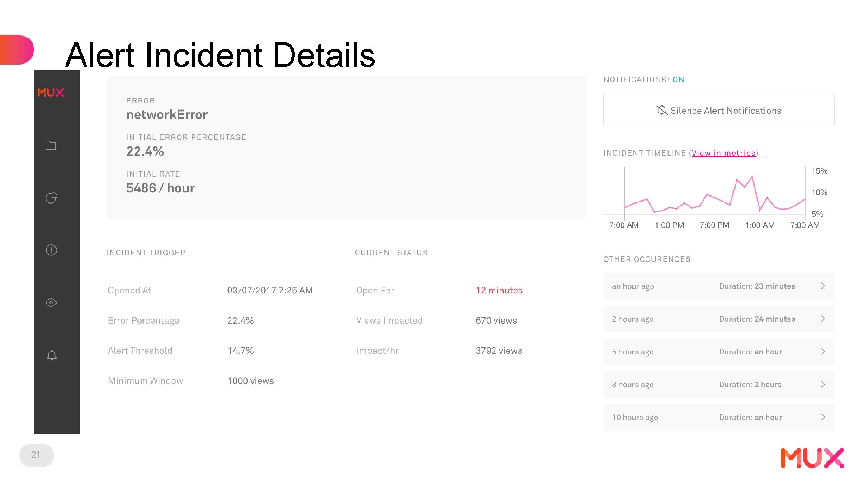Select the notifications bell icon
The width and height of the screenshot is (868, 488).
click(x=52, y=355)
